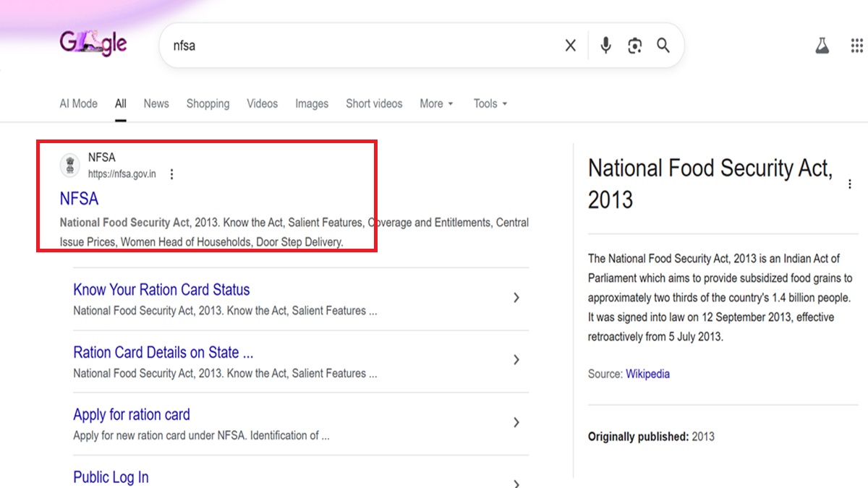Screen dimensions: 868x488
Task: Click the magnifier search icon
Action: pyautogui.click(x=663, y=46)
